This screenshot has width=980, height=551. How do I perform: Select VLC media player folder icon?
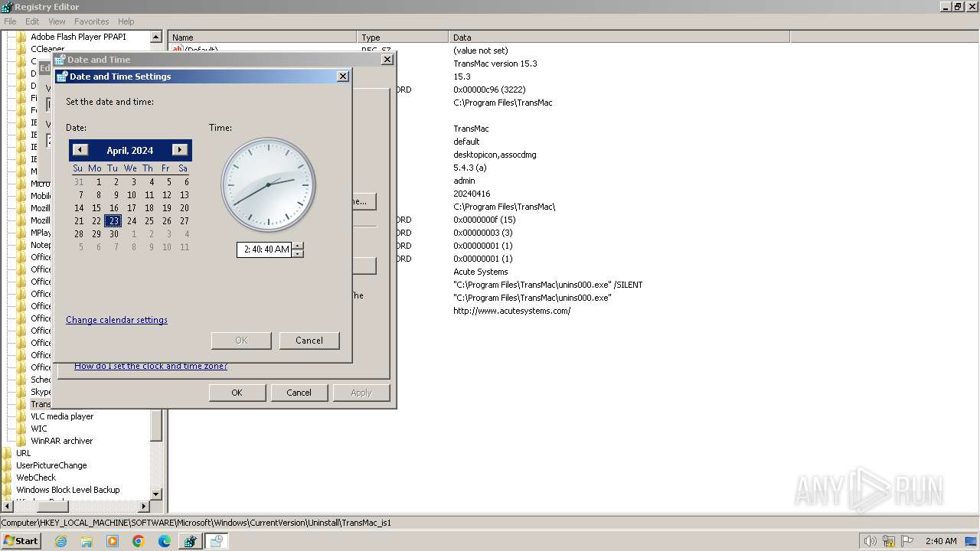click(x=21, y=416)
